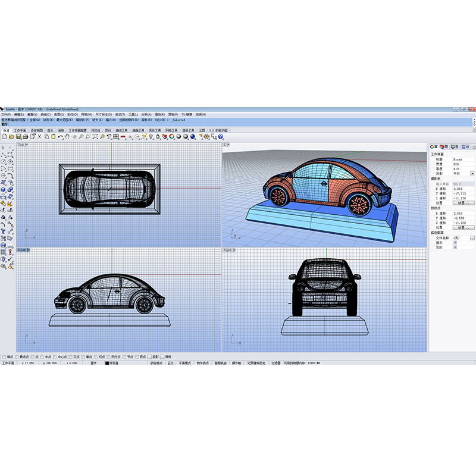The image size is (476, 476).
Task: Click the blue sphere Render icon
Action: point(193,137)
